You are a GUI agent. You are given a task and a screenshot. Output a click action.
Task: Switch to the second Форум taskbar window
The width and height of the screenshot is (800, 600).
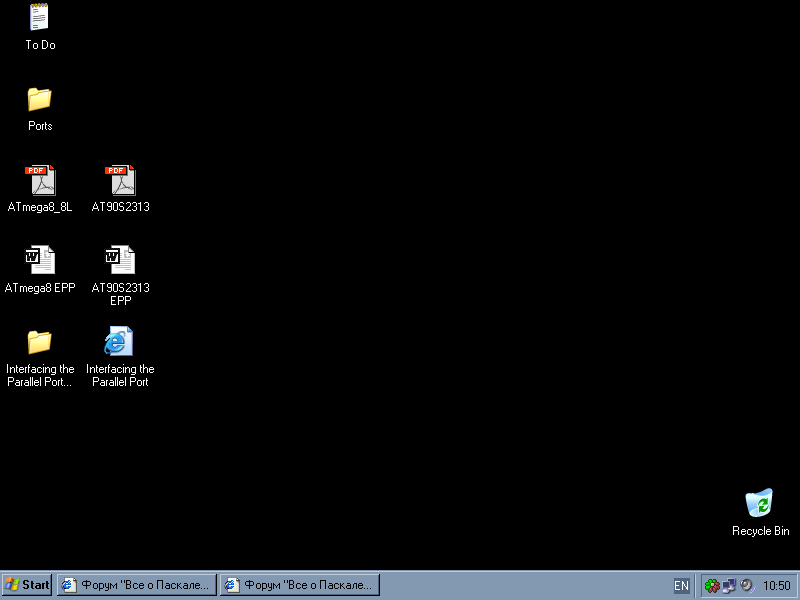[x=300, y=585]
